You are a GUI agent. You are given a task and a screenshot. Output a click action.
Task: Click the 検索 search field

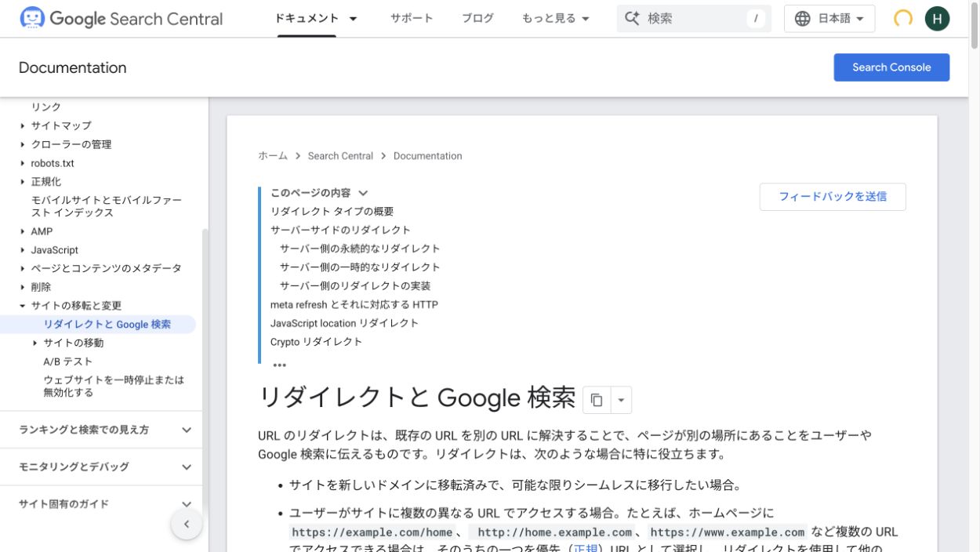[x=694, y=18]
